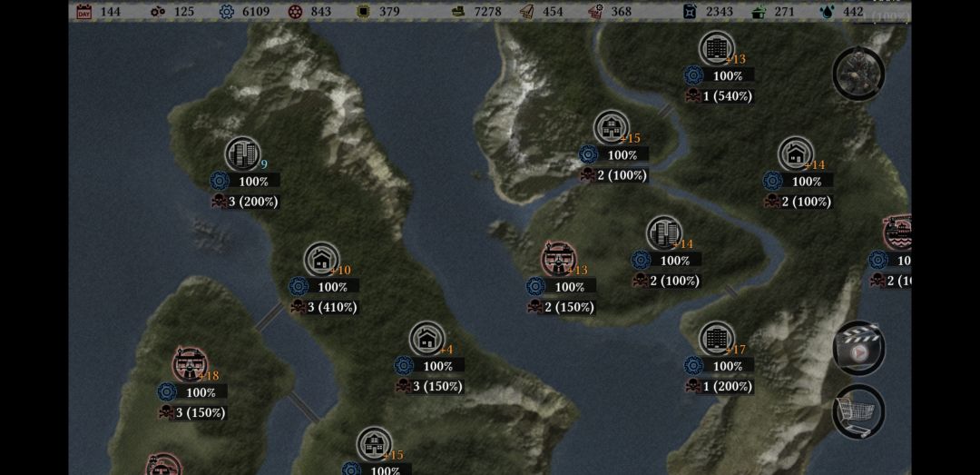Screen dimensions: 980x475
Task: Click the green food basket icon
Action: tap(758, 11)
